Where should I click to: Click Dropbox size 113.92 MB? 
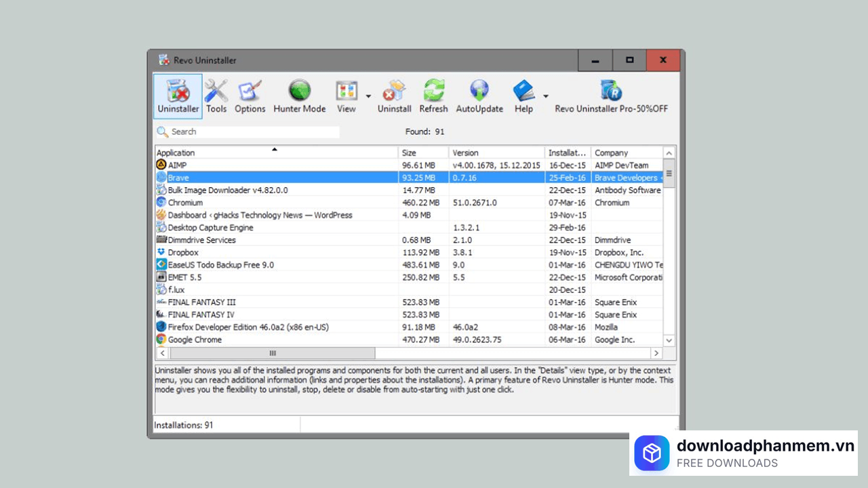pos(421,252)
